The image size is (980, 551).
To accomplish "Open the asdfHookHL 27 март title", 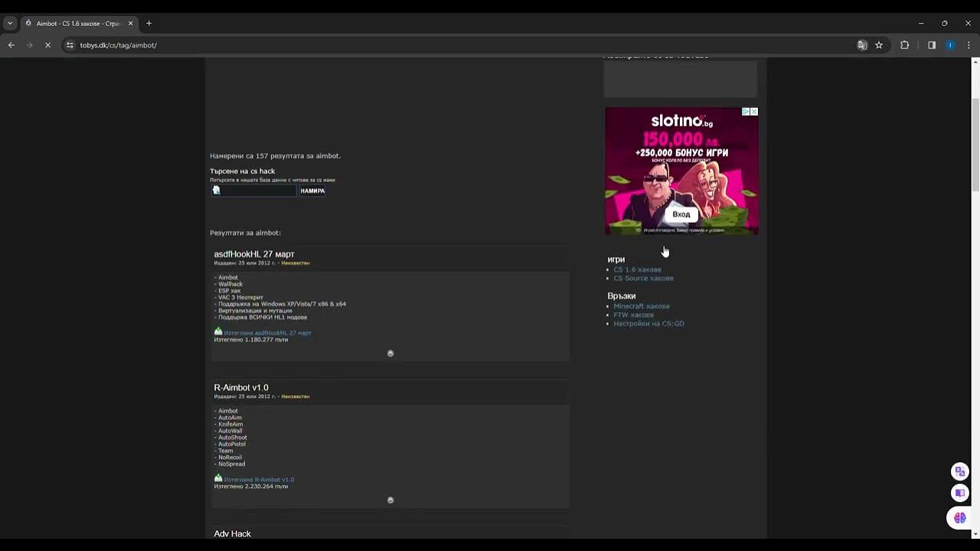I will pyautogui.click(x=254, y=254).
